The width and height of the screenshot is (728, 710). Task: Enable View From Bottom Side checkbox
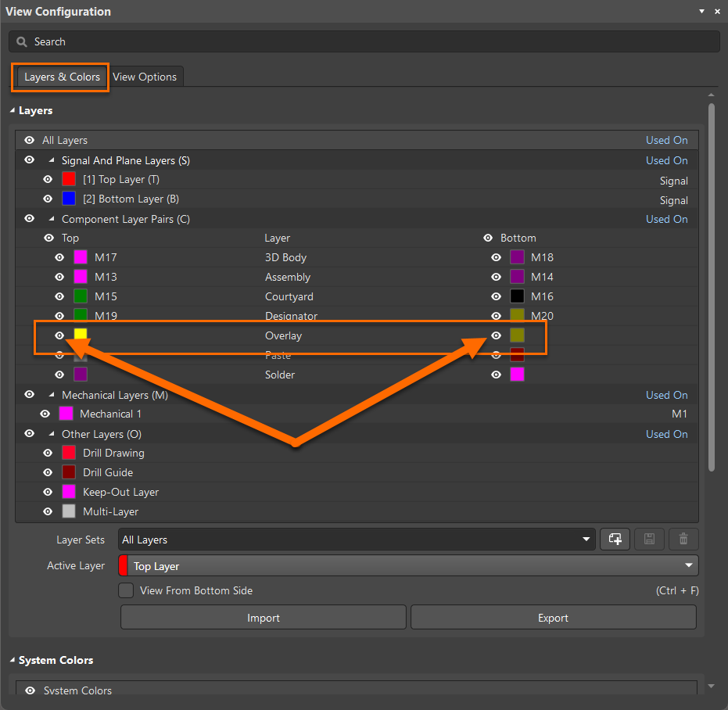point(126,590)
